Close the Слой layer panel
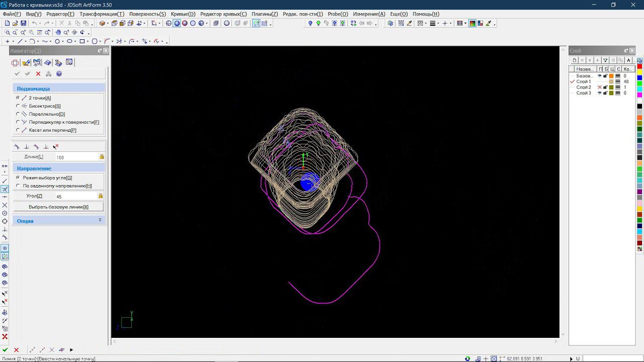The width and height of the screenshot is (644, 362). click(632, 51)
